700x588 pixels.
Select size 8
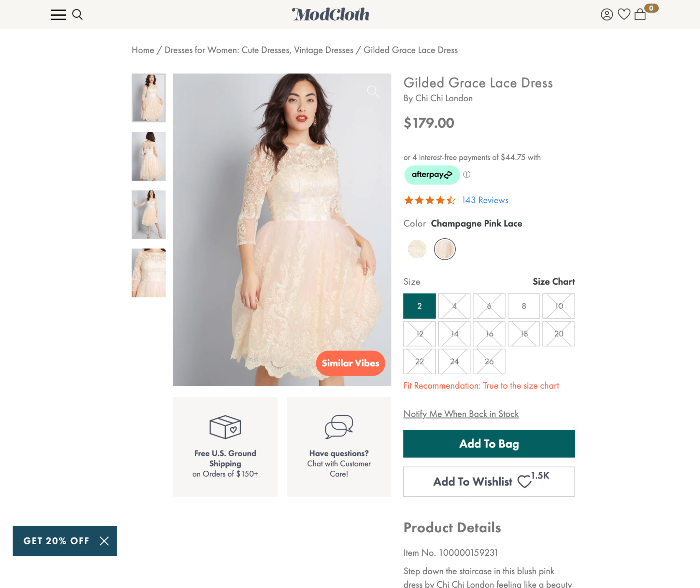524,306
